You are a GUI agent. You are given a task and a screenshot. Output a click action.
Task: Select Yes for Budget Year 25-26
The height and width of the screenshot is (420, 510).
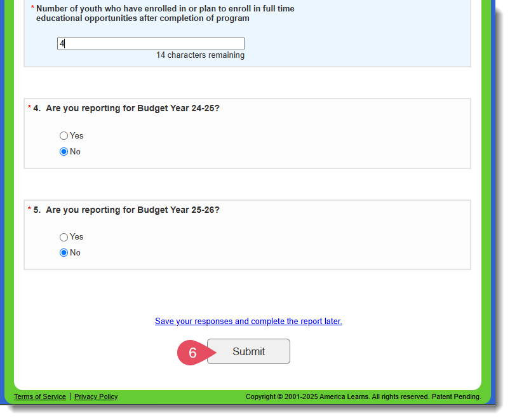pos(64,237)
